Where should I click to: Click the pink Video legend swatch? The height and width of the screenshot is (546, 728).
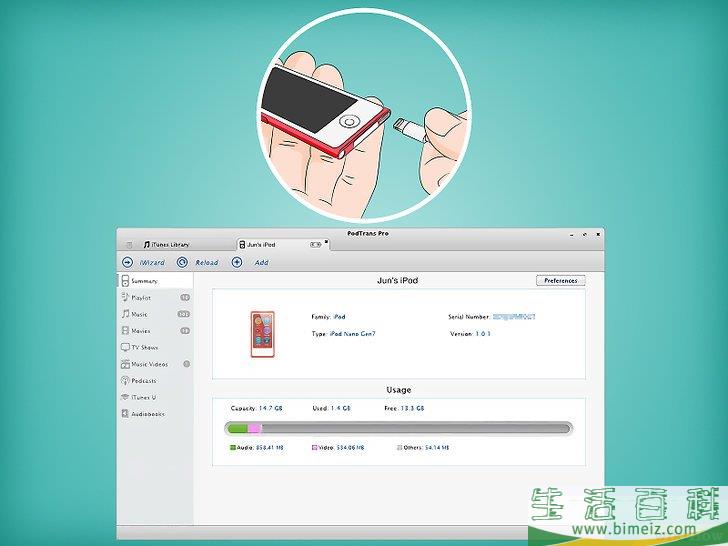pos(314,448)
